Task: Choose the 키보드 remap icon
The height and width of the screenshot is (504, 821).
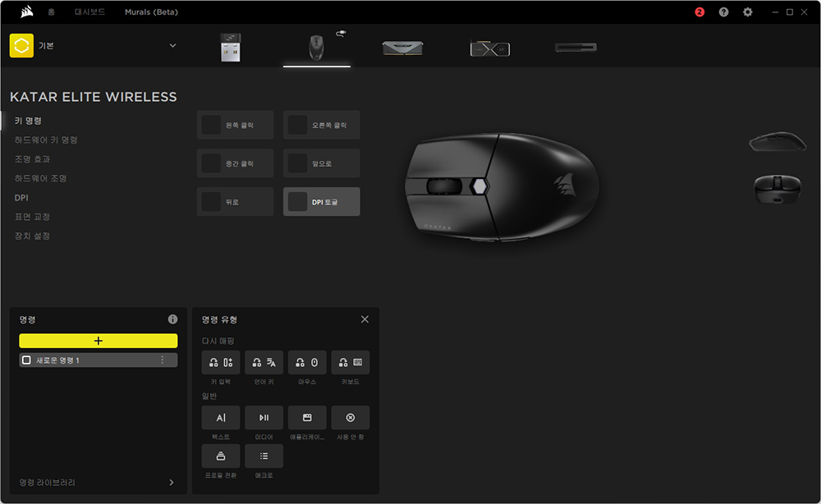Action: click(x=351, y=362)
